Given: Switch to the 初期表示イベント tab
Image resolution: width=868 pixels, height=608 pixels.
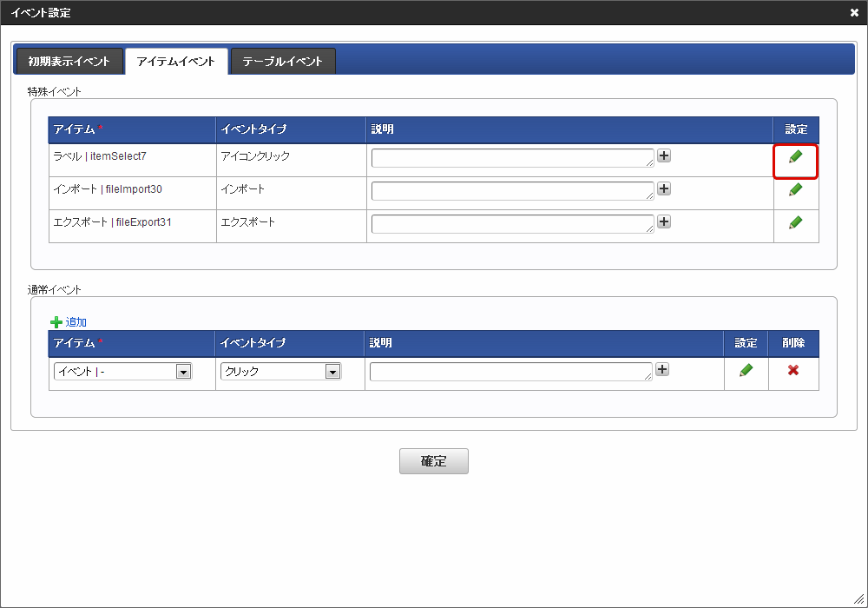Looking at the screenshot, I should (69, 61).
